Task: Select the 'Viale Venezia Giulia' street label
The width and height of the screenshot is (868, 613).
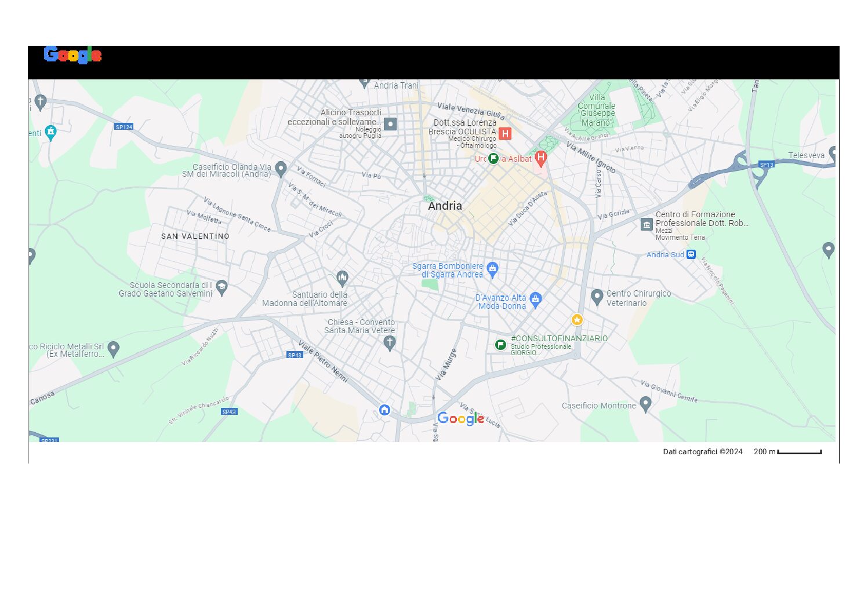Action: click(471, 110)
